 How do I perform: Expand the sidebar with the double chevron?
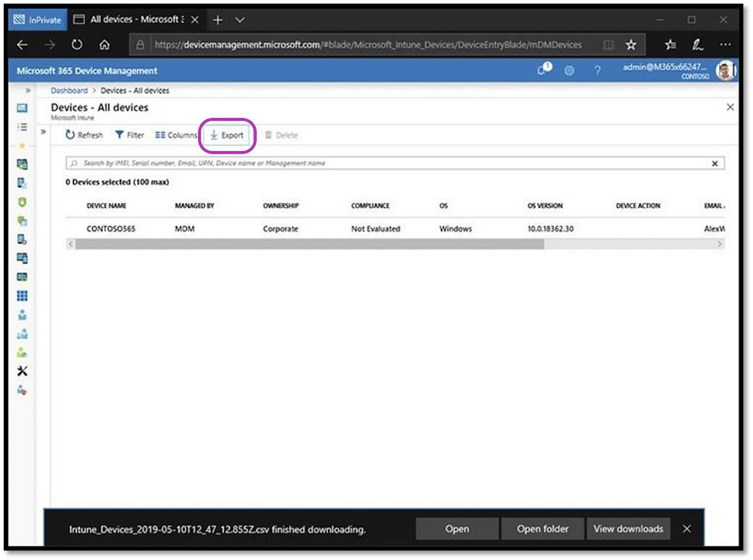tap(28, 89)
